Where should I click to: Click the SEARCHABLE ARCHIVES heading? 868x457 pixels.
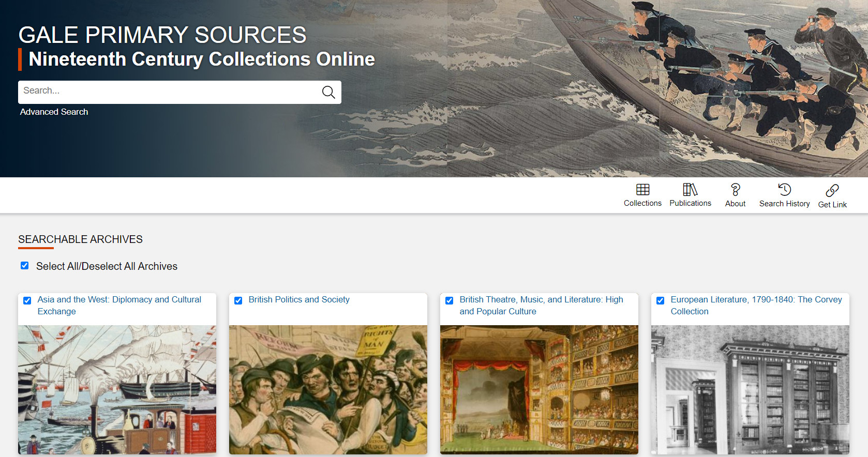pyautogui.click(x=80, y=239)
